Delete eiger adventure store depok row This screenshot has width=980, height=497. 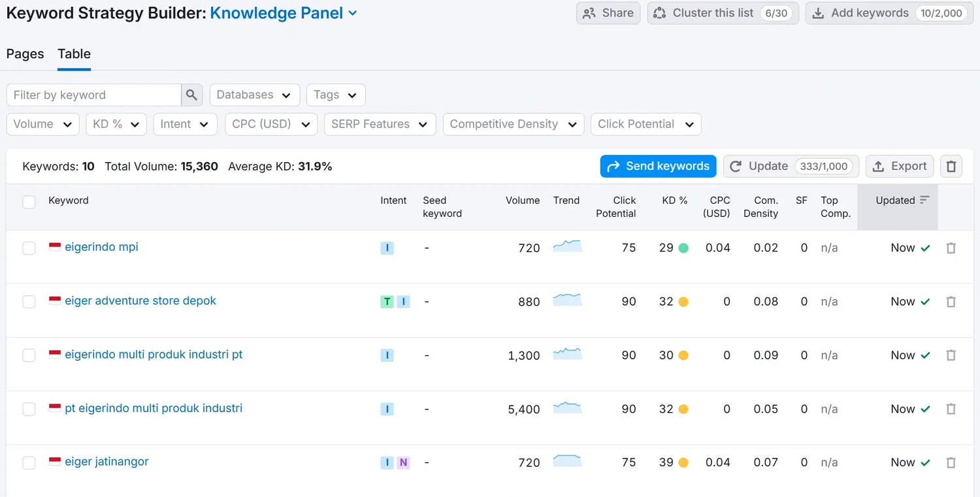coord(951,302)
